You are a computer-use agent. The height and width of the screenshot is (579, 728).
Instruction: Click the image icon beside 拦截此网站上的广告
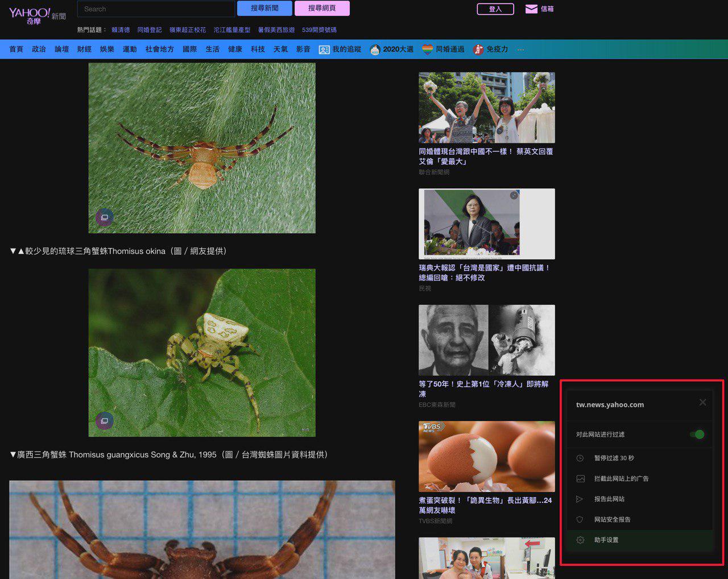click(x=580, y=478)
